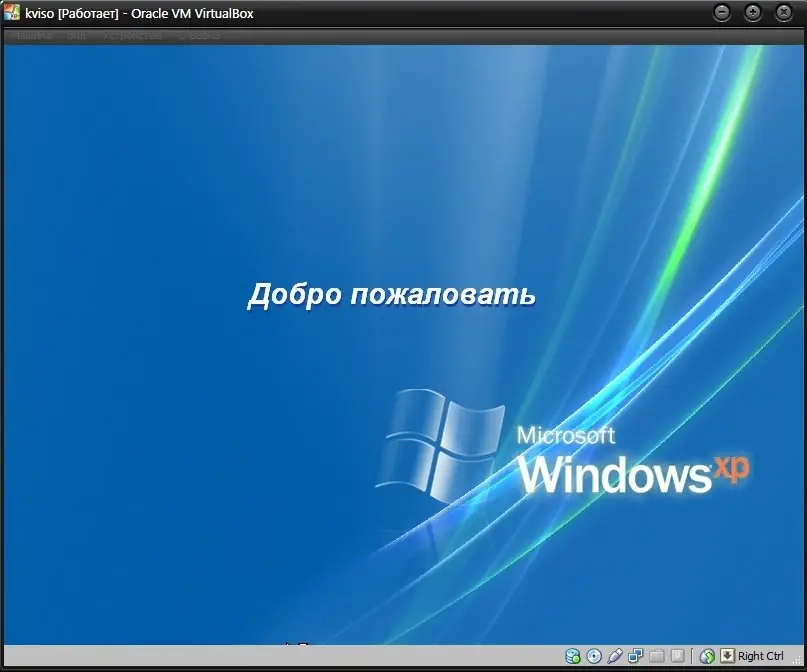Click the display status icon with green arrows
807x672 pixels.
(x=705, y=656)
